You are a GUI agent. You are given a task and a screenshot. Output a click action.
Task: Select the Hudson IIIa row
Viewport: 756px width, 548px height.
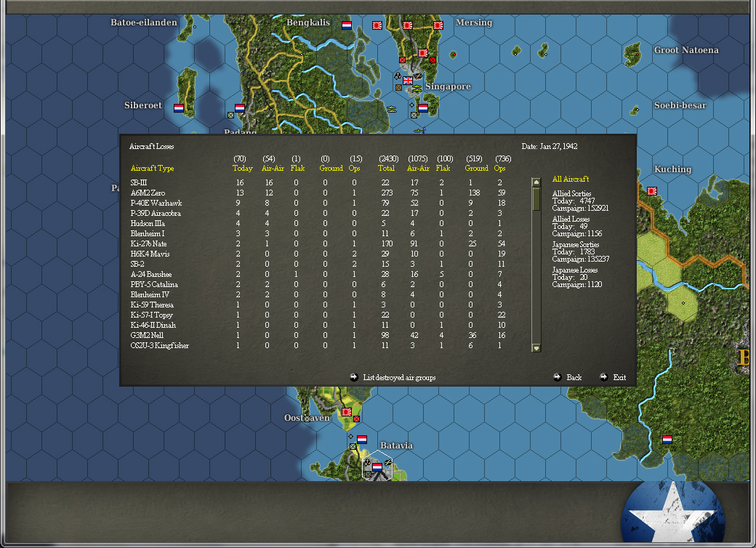(318, 223)
